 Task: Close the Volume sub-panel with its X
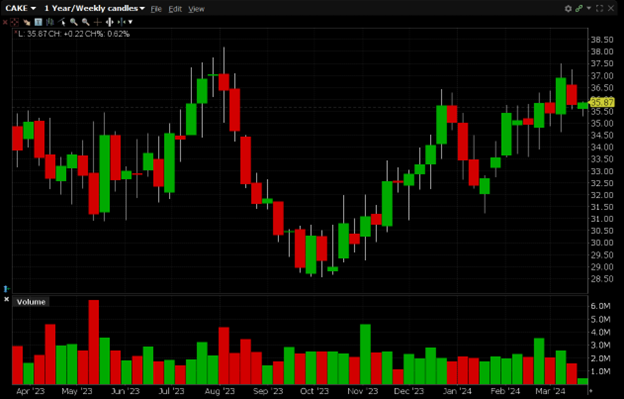pos(6,299)
